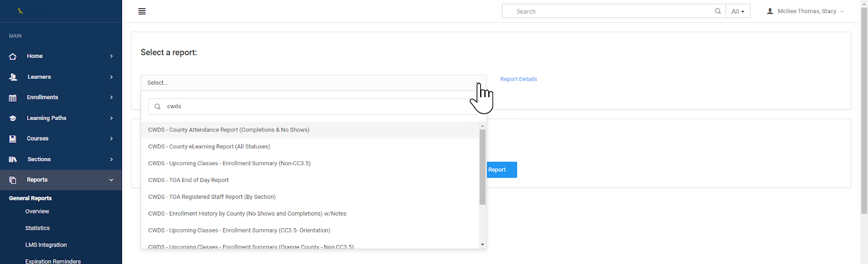
Task: Go to Expiration Reminders submenu
Action: click(x=53, y=261)
